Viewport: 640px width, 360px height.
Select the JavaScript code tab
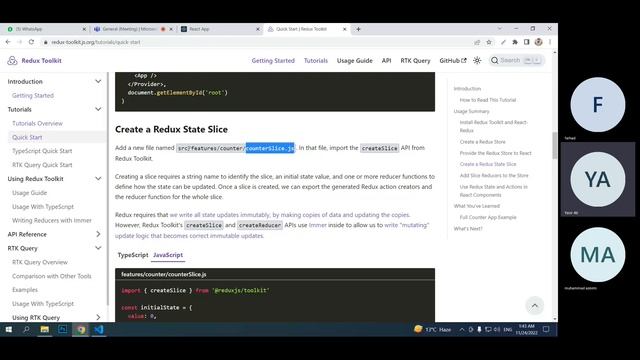168,255
